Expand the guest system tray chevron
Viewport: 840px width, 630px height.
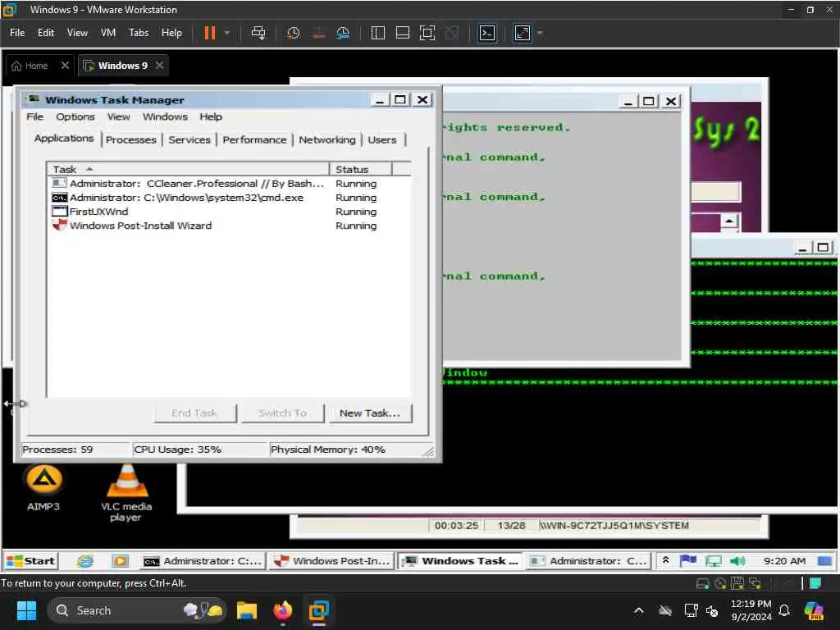tap(665, 559)
